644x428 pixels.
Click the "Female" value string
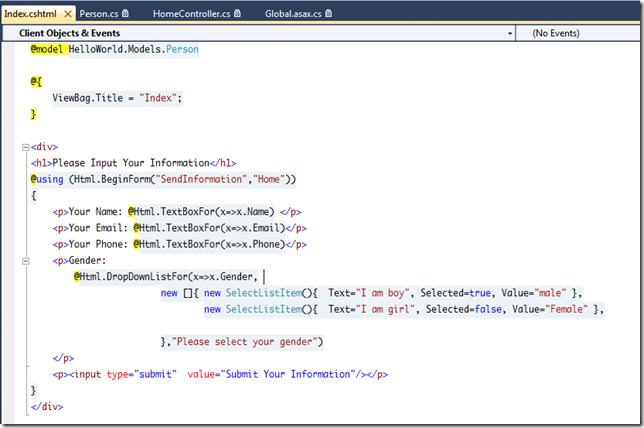tap(566, 309)
